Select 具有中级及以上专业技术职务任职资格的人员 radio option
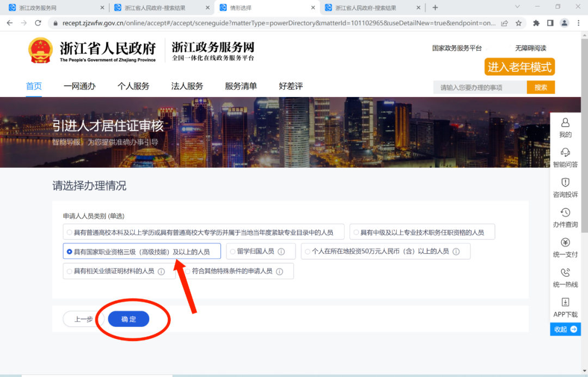 (356, 232)
